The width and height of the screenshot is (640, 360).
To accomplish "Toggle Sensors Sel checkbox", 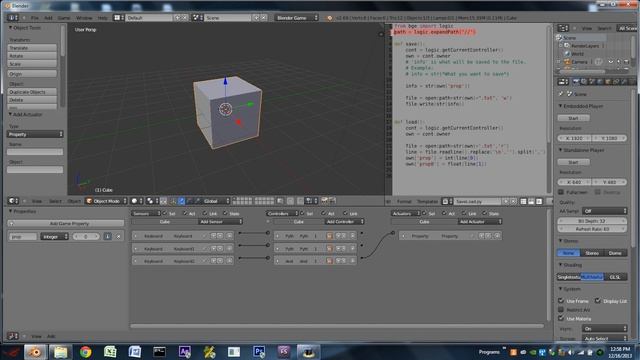I will coord(164,213).
